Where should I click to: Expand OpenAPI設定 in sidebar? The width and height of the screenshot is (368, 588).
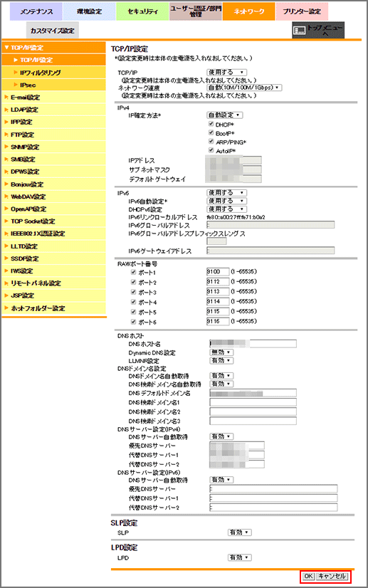click(x=54, y=209)
